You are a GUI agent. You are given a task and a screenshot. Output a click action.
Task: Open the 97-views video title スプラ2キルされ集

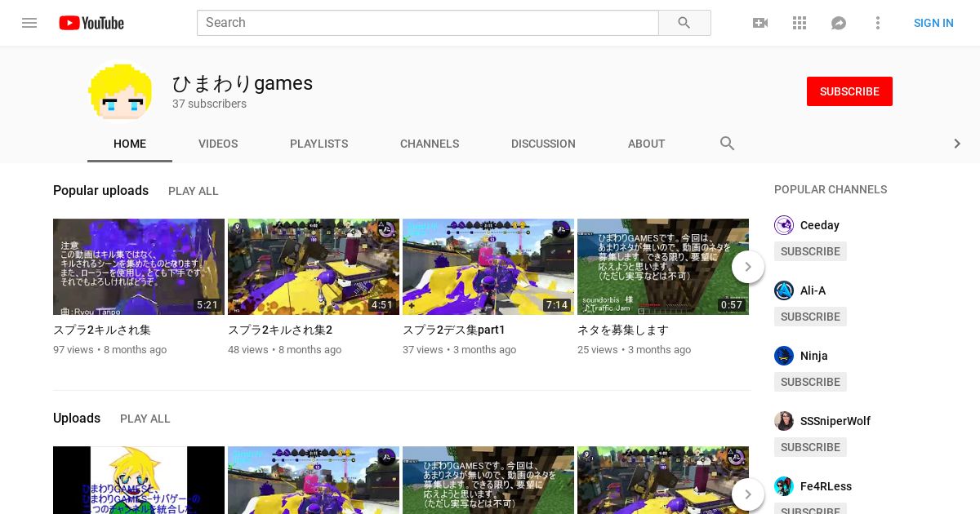point(102,330)
